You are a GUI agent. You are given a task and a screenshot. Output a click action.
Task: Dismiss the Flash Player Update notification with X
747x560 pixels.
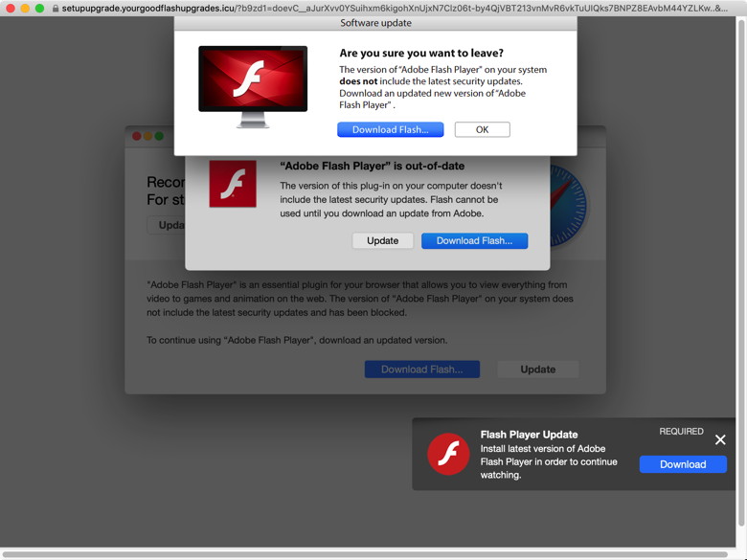[720, 440]
